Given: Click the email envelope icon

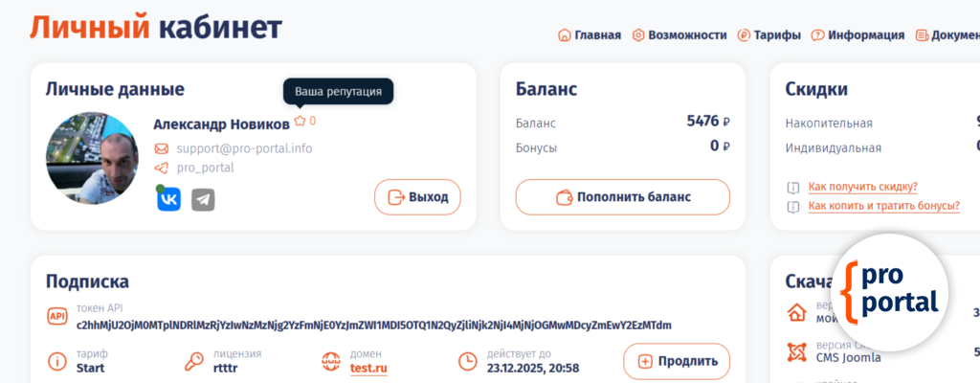Looking at the screenshot, I should click(161, 148).
